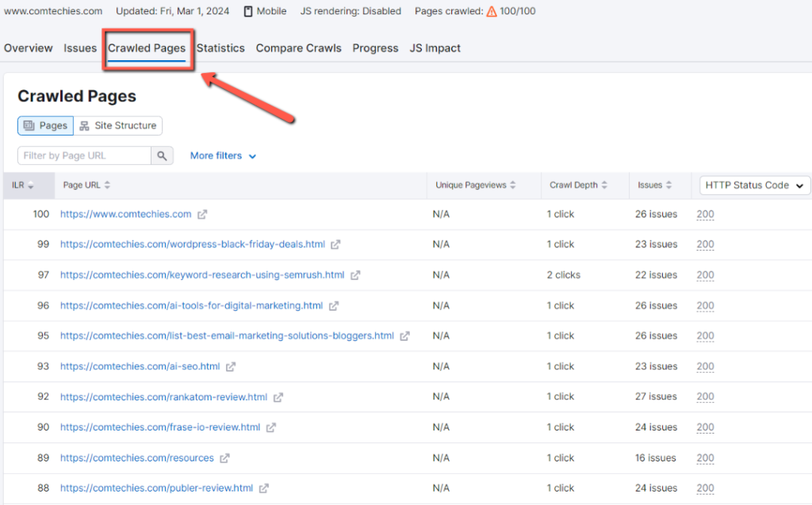812x505 pixels.
Task: Open the wordpress-black-friday-deals.html page link
Action: pos(190,244)
